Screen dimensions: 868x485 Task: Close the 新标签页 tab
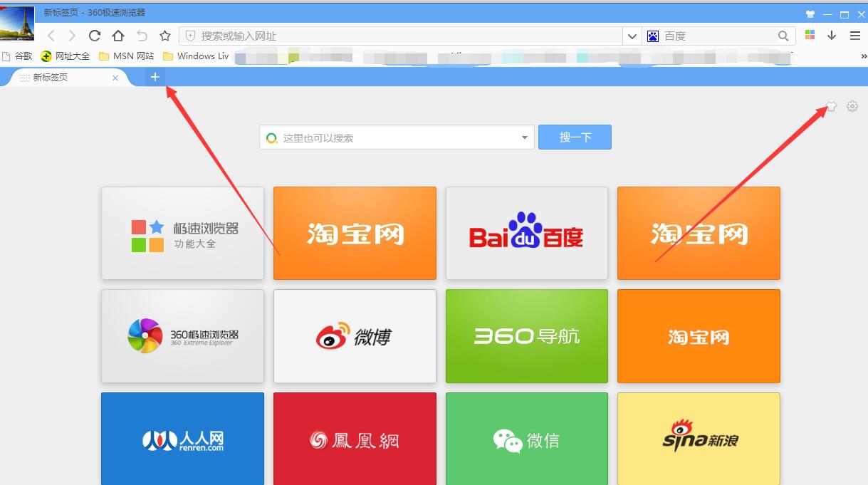(115, 78)
